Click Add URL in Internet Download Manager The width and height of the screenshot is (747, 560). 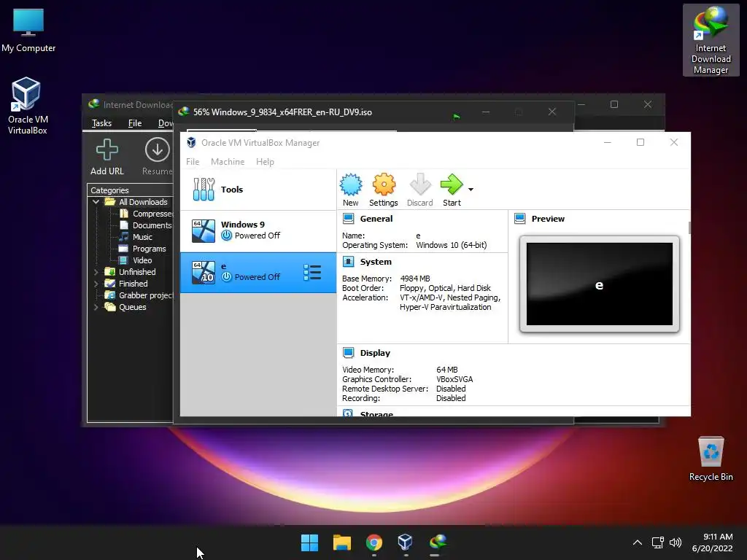click(107, 157)
